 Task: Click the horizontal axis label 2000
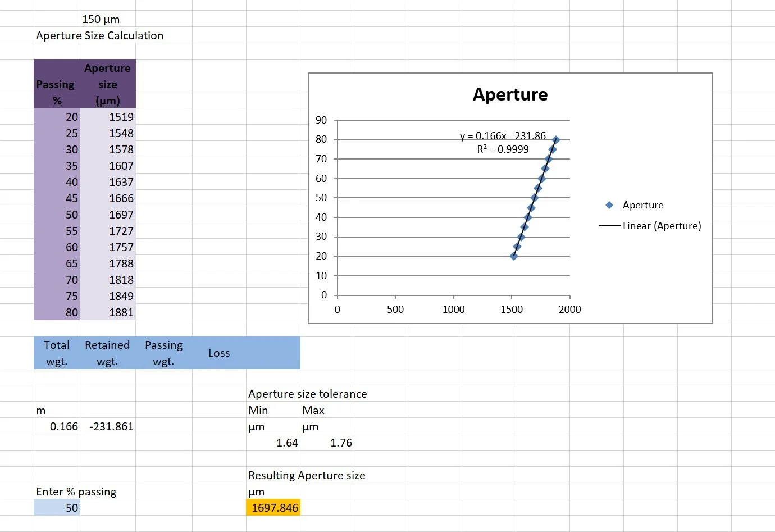569,310
